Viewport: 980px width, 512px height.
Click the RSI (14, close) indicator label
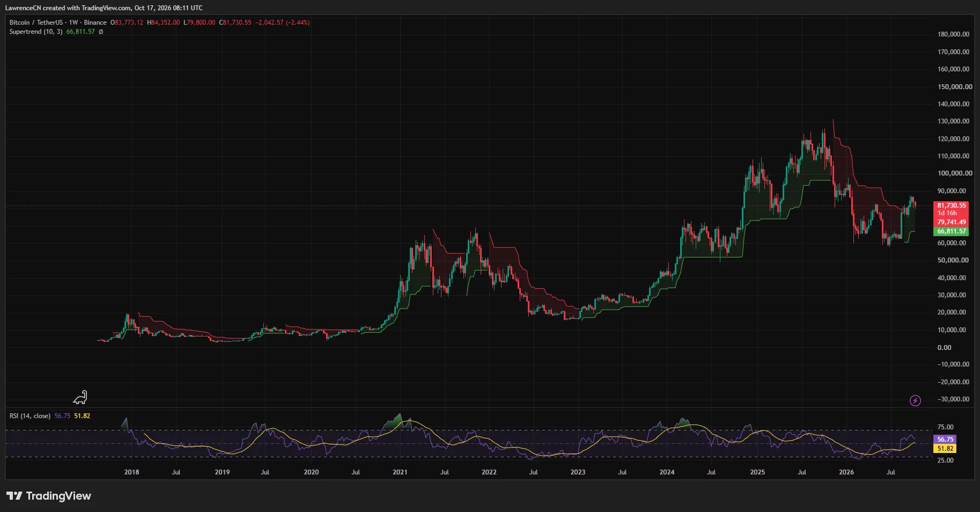[30, 416]
